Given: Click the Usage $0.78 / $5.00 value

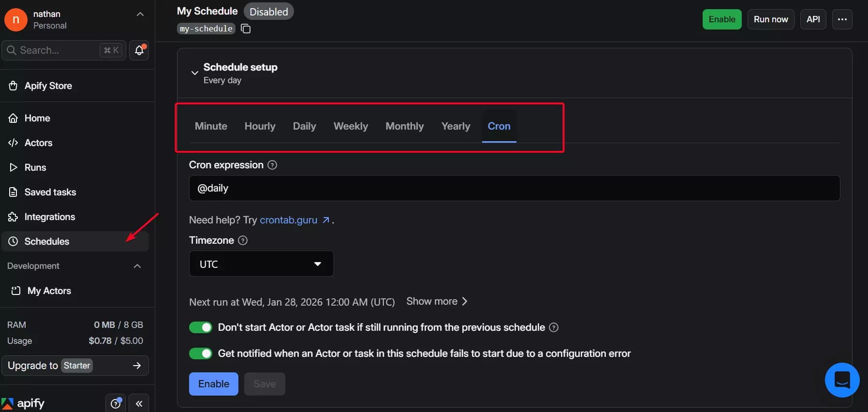Looking at the screenshot, I should coord(116,341).
